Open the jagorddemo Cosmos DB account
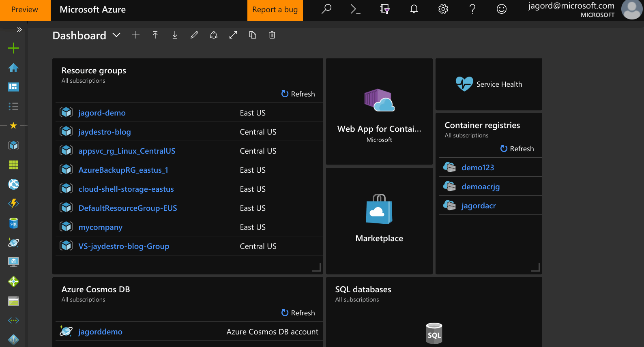Image resolution: width=644 pixels, height=347 pixels. click(100, 332)
